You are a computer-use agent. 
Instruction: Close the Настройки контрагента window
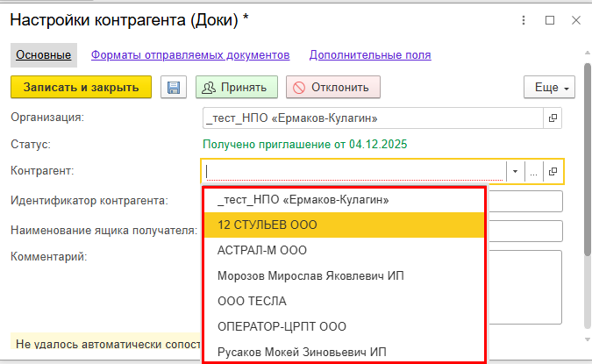click(x=575, y=19)
